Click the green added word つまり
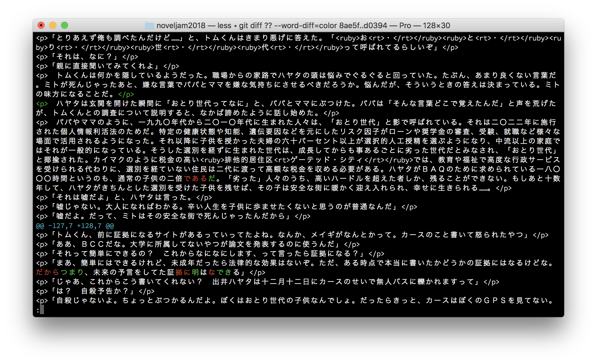Viewport: 597px width, 364px height. point(71,272)
